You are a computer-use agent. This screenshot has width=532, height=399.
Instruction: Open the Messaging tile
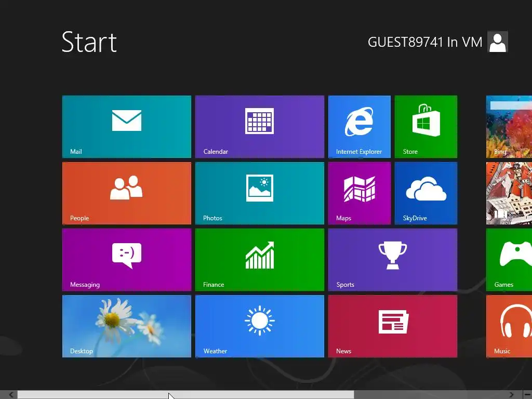(127, 260)
